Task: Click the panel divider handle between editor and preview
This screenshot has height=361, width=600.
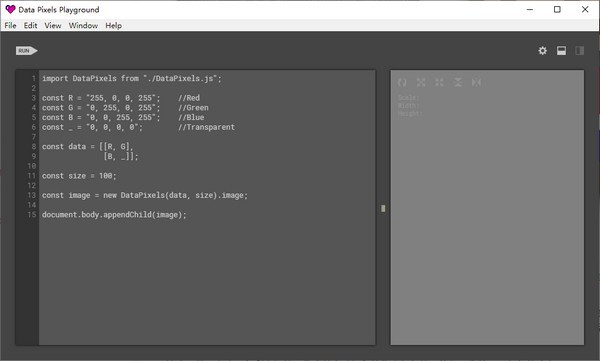Action: pyautogui.click(x=383, y=208)
